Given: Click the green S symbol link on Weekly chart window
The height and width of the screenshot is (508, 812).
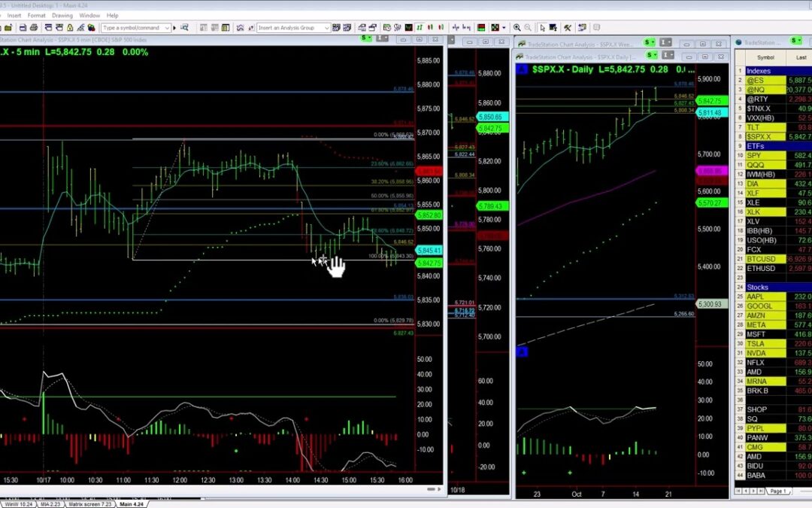Looking at the screenshot, I should [649, 42].
